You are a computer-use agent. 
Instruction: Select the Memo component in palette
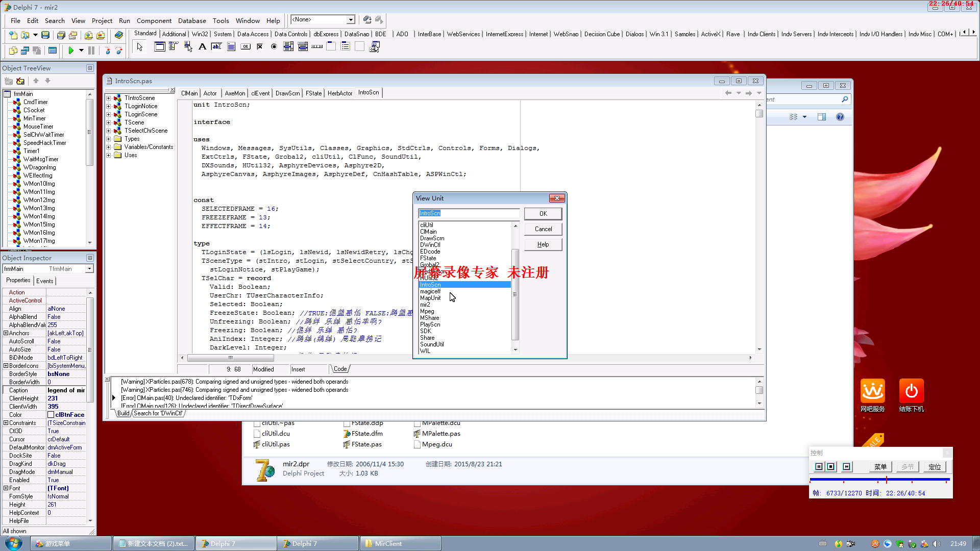[x=231, y=47]
